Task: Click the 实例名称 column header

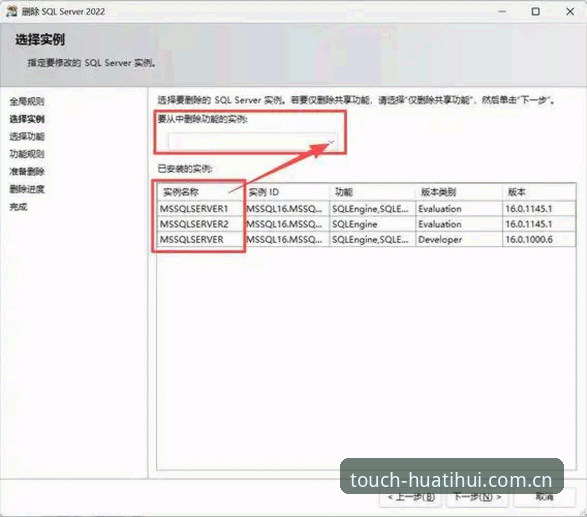Action: click(201, 192)
